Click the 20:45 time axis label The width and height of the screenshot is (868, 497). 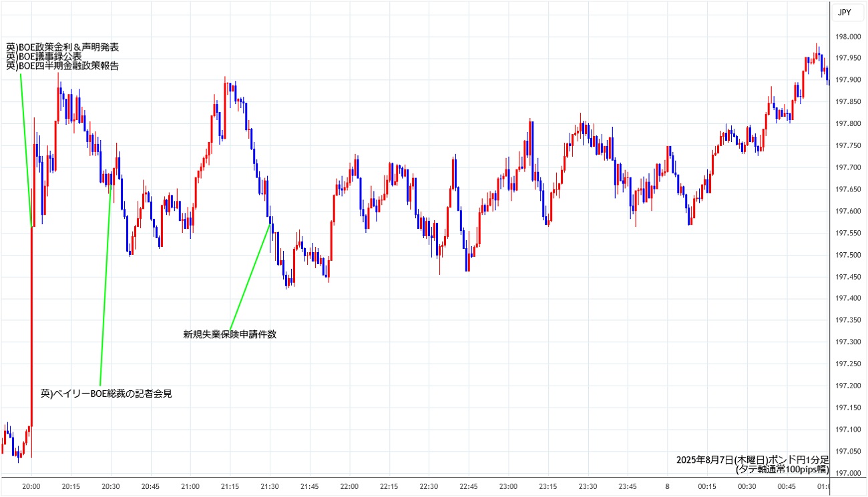151,486
